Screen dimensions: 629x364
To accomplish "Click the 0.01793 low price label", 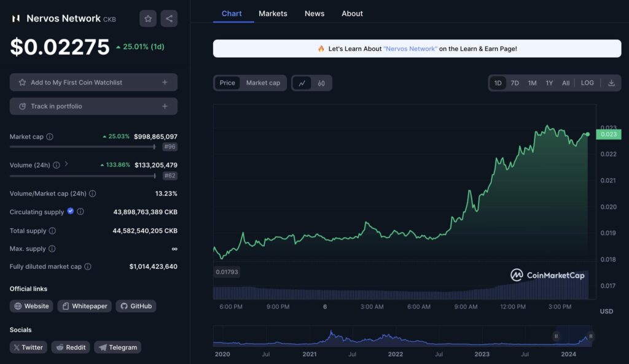I will tap(227, 272).
